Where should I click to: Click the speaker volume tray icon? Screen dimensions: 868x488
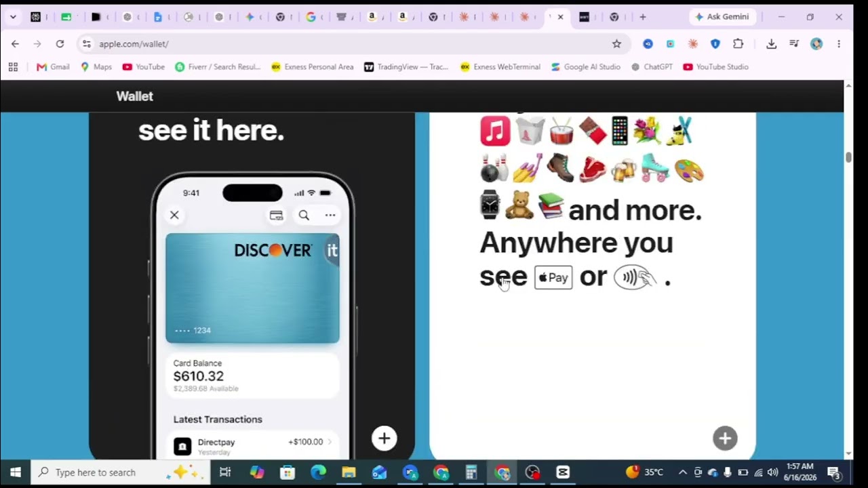(x=772, y=472)
